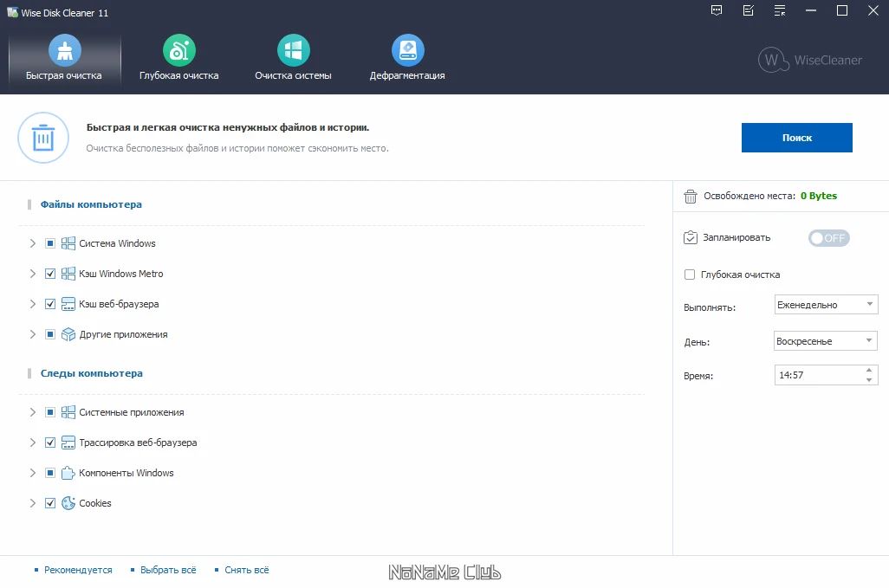Click the Системные приложения icon

[68, 412]
